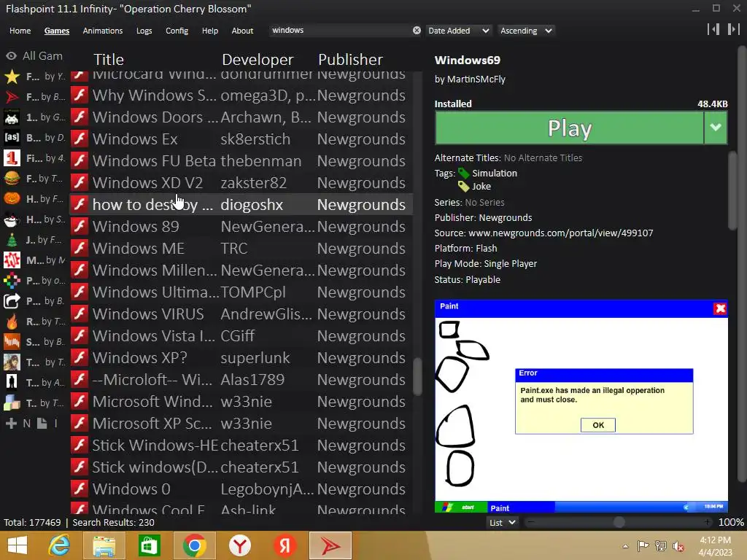Select the share-arrow playlist icon

[12, 301]
